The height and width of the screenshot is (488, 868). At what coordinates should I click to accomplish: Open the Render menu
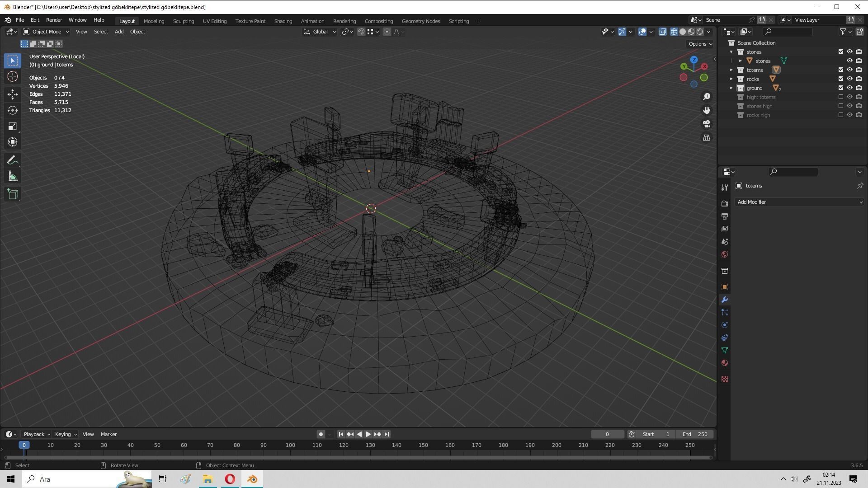pyautogui.click(x=54, y=20)
